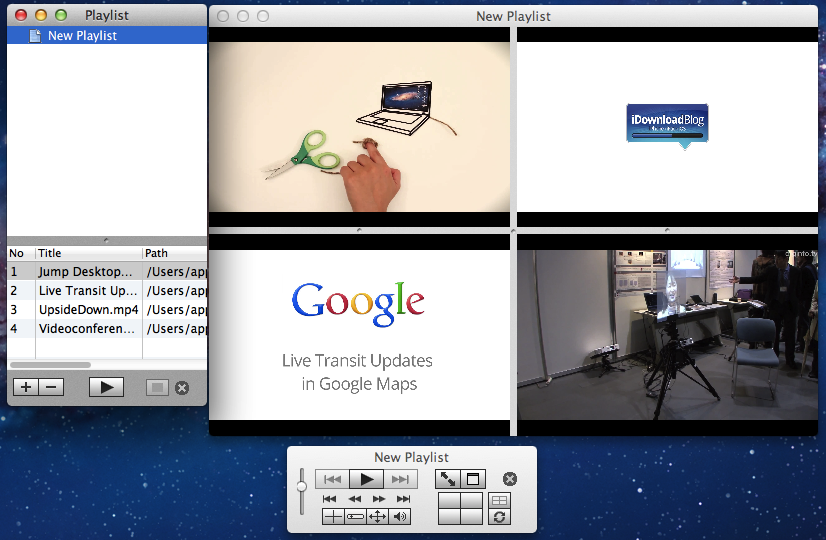
Task: Select New Playlist in the sidebar list
Action: pos(82,35)
